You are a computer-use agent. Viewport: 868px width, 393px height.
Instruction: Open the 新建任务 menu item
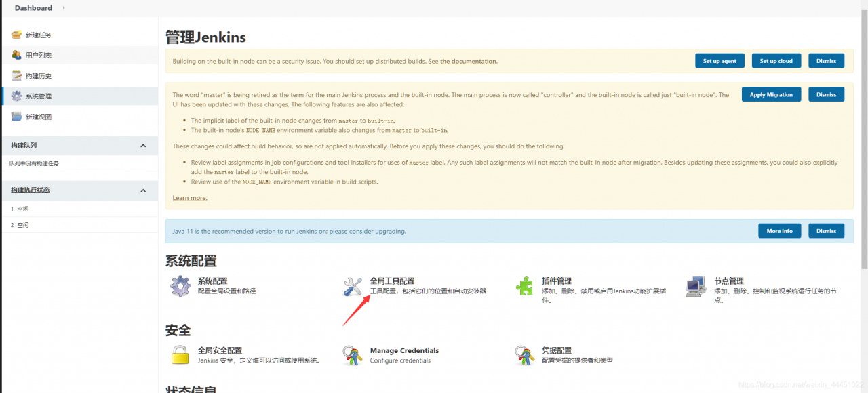[39, 35]
